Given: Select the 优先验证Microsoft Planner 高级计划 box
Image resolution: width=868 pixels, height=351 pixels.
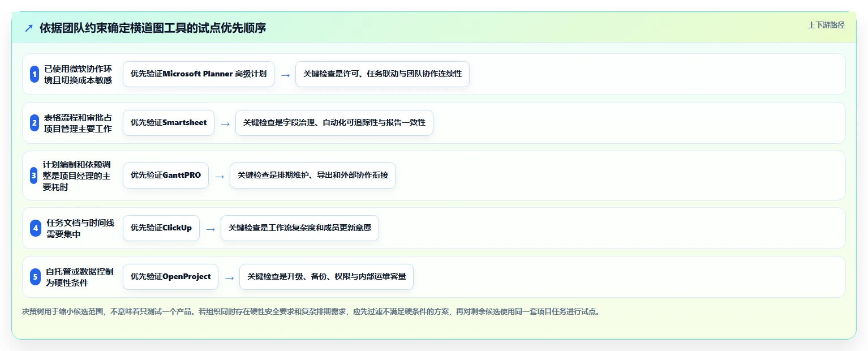Looking at the screenshot, I should click(x=199, y=74).
